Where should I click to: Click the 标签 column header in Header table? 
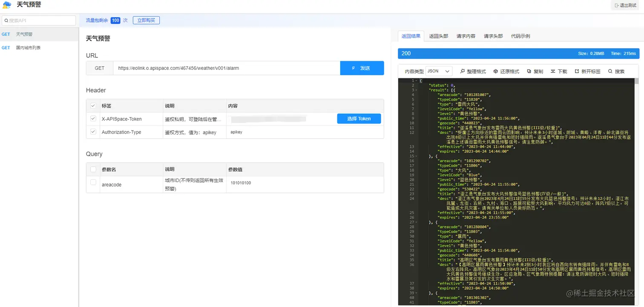[106, 106]
